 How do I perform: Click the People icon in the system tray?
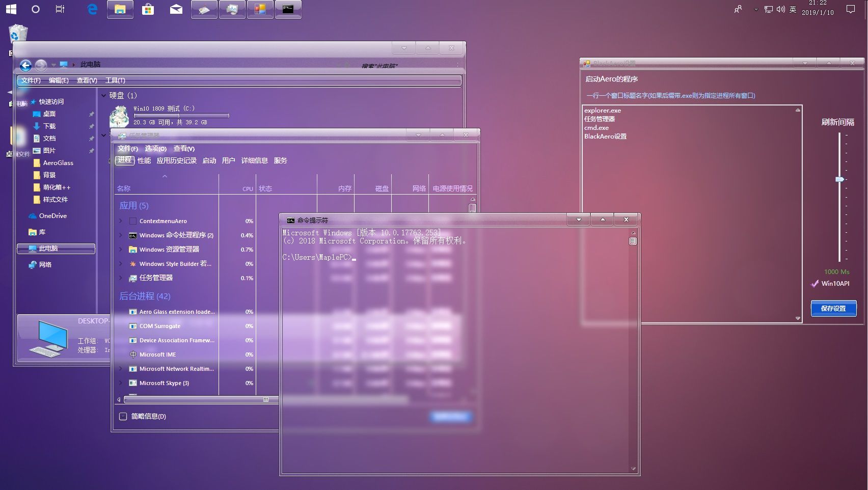(738, 9)
